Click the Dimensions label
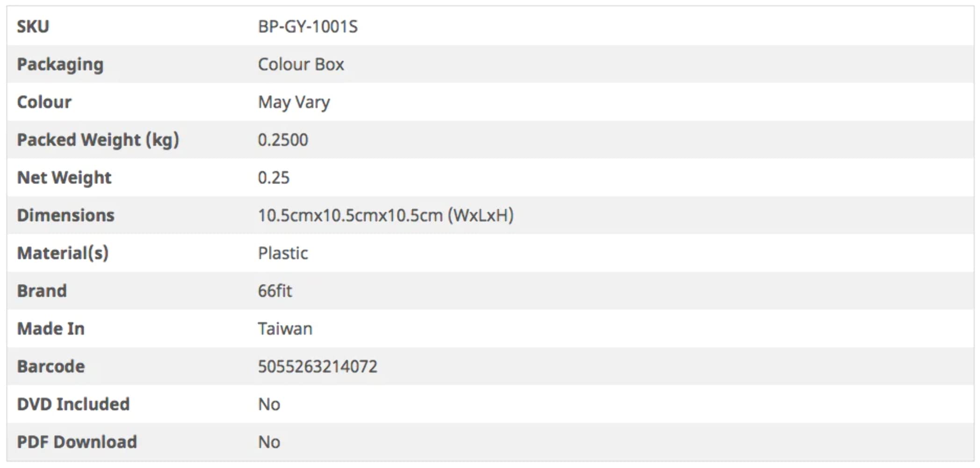 pyautogui.click(x=66, y=215)
